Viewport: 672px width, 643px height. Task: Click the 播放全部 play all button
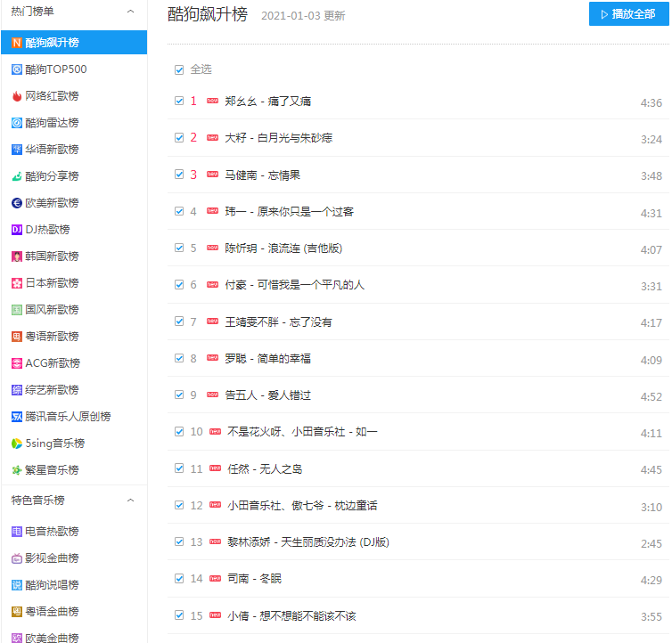coord(628,14)
